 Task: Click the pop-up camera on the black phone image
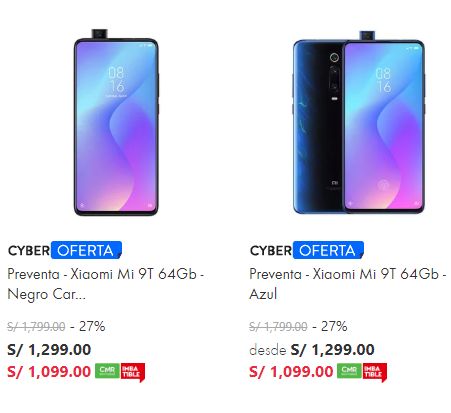point(99,34)
